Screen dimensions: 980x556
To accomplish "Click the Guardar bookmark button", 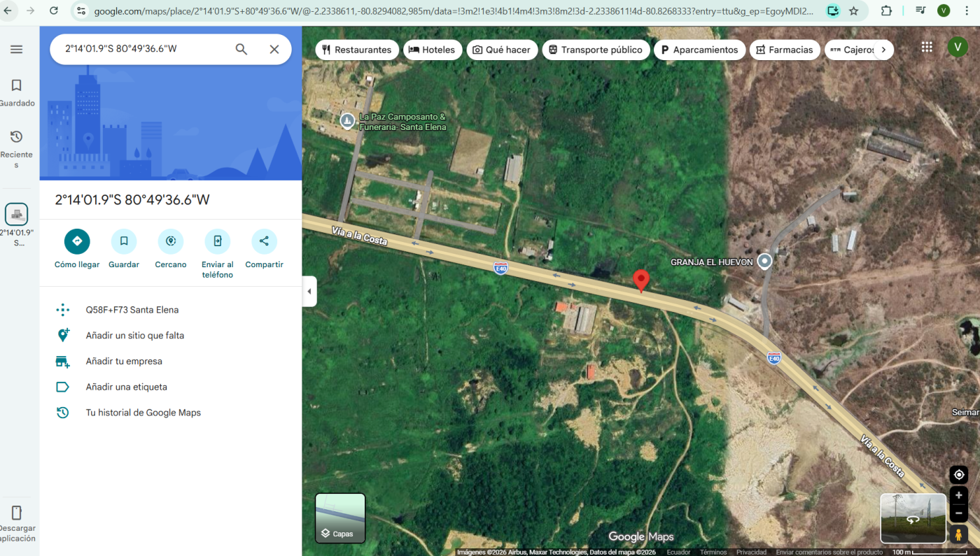I will (x=124, y=241).
